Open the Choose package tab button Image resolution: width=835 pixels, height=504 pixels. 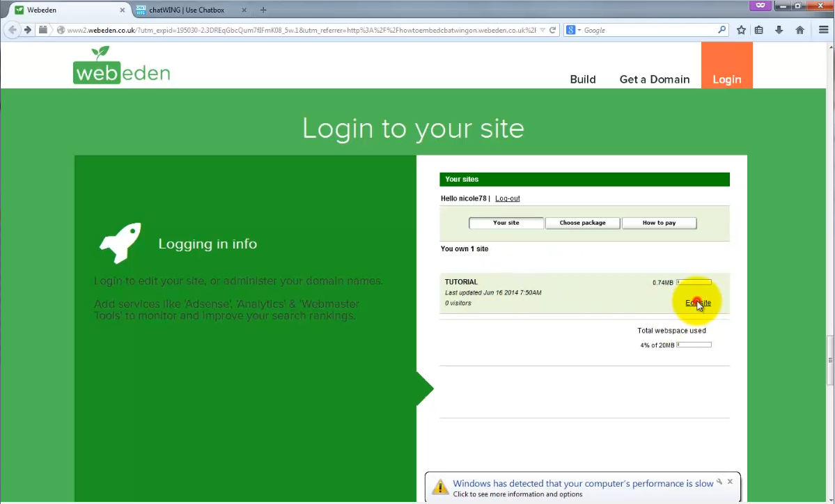(583, 223)
